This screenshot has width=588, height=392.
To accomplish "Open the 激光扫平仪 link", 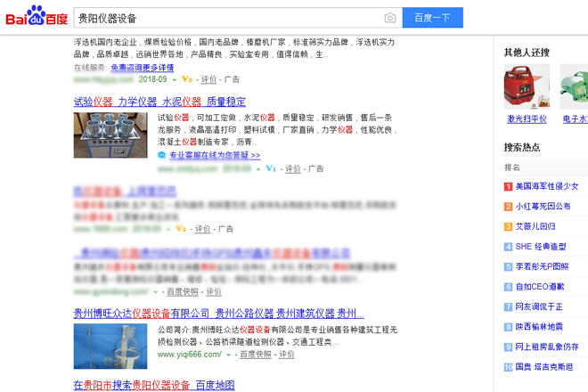I will [527, 118].
